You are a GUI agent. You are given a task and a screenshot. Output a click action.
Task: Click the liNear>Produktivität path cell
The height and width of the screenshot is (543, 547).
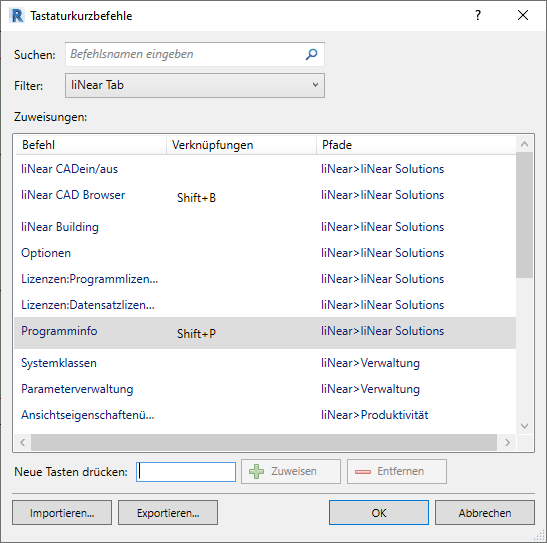coord(375,415)
